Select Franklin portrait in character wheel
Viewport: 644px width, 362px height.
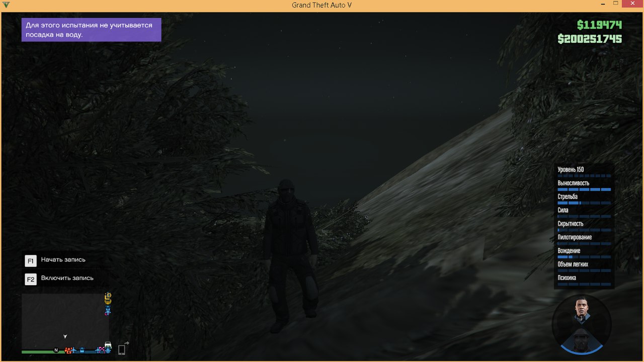[582, 311]
